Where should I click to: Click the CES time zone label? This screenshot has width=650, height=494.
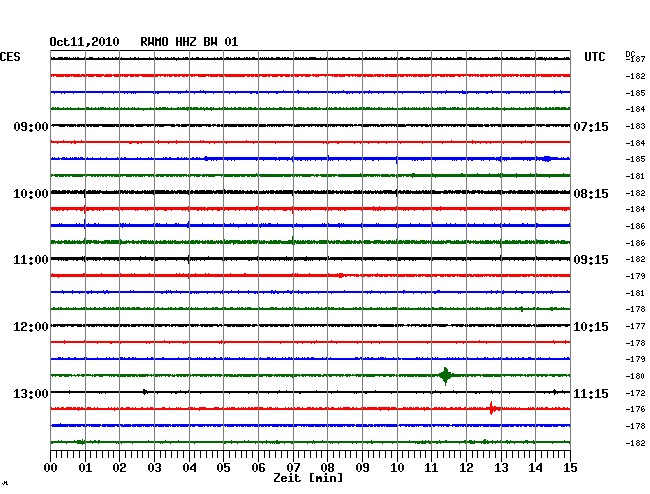click(10, 57)
